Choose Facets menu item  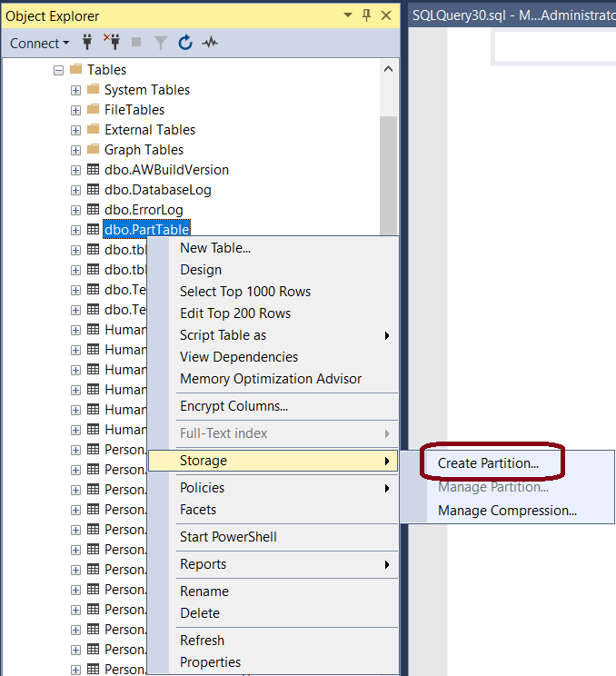273,510
